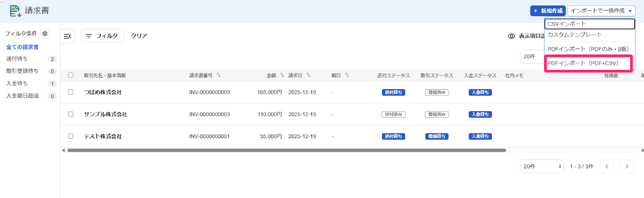
Task: Click the 取引ステータス column header
Action: [x=437, y=76]
